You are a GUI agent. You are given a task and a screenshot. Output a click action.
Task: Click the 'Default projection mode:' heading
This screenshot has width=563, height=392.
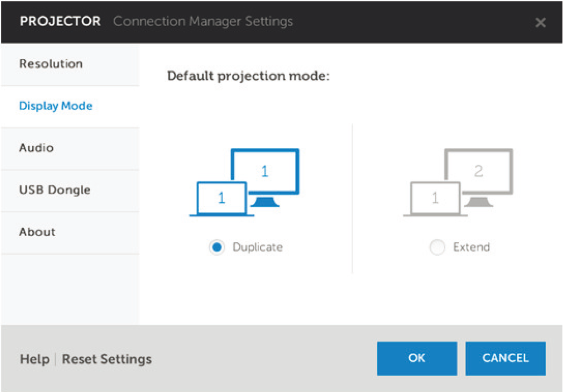coord(249,76)
